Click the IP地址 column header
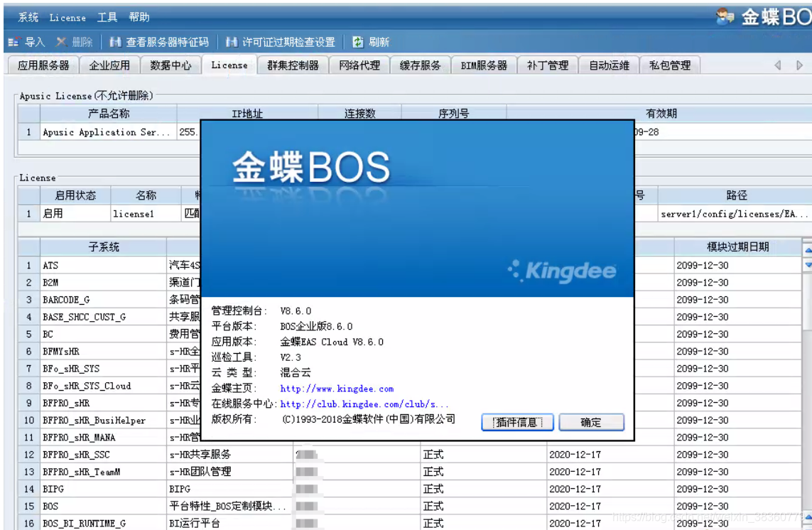 [x=247, y=114]
